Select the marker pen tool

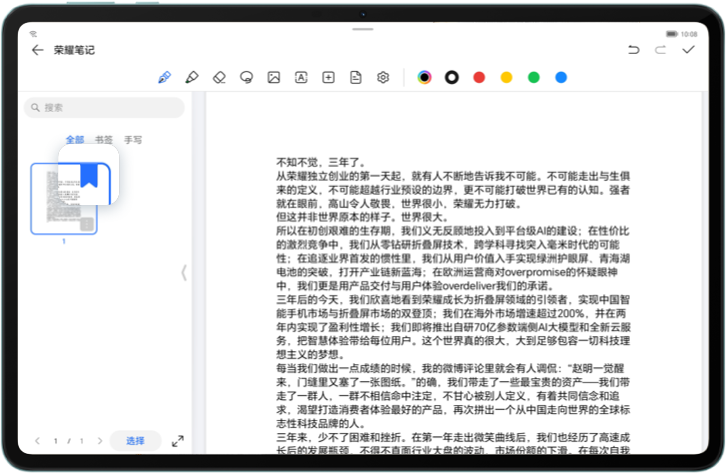192,77
